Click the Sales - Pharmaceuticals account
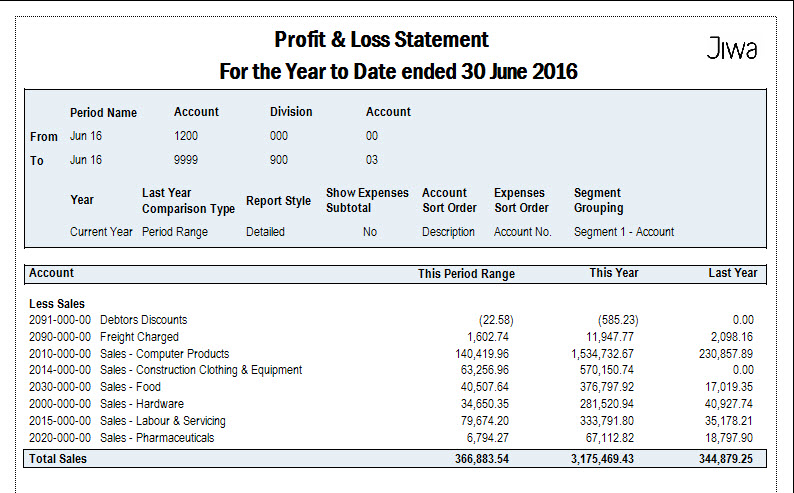794x493 pixels. click(391, 438)
